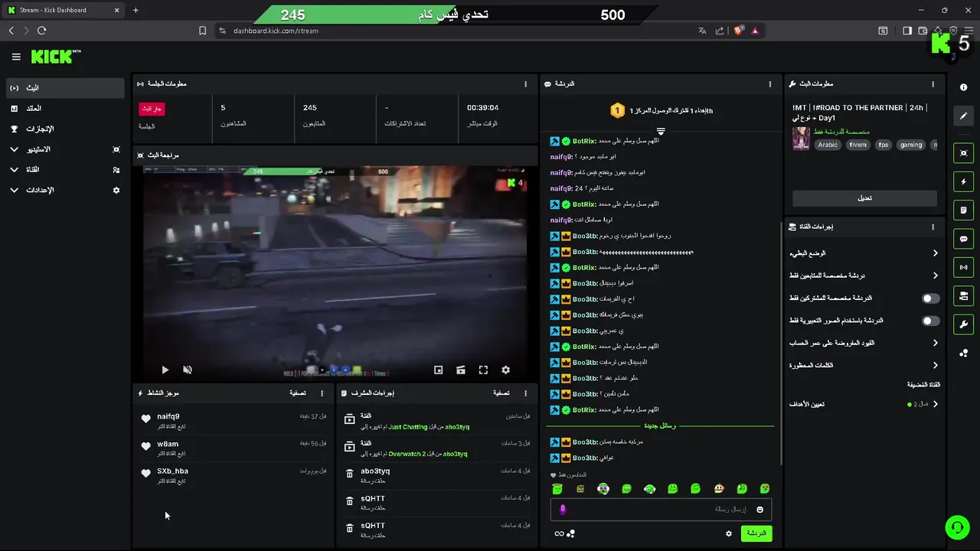Expand الوضع البطيء (slow mode) settings

tap(864, 253)
